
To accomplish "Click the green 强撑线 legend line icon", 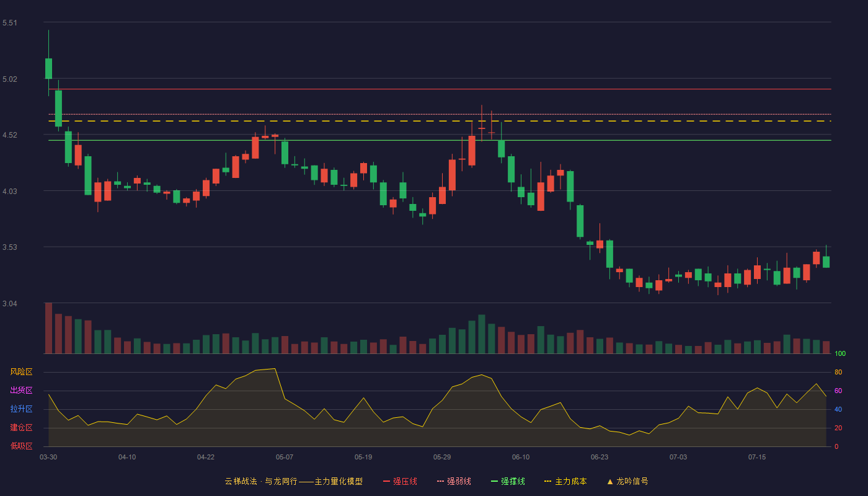I will coord(494,481).
